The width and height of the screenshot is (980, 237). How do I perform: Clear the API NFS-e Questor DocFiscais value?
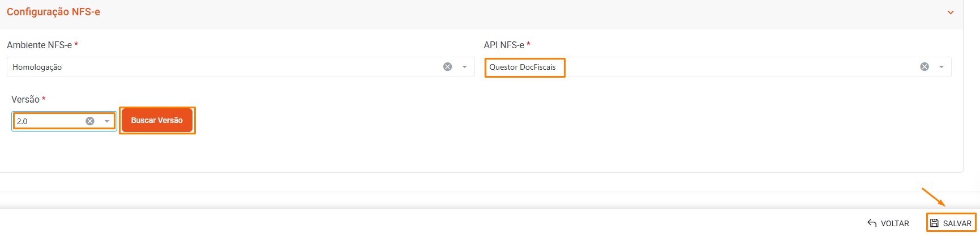point(924,67)
